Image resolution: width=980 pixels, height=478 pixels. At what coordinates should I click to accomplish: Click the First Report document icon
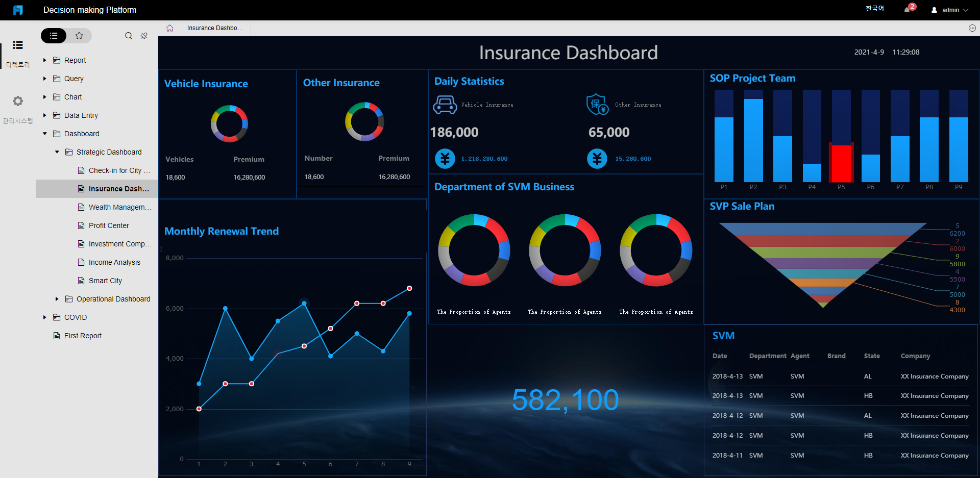pyautogui.click(x=57, y=336)
